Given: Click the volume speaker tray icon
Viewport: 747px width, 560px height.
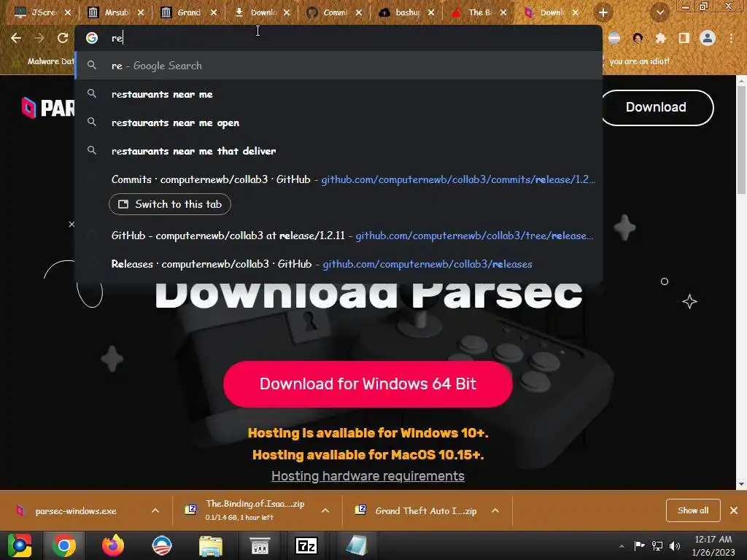Looking at the screenshot, I should 675,545.
